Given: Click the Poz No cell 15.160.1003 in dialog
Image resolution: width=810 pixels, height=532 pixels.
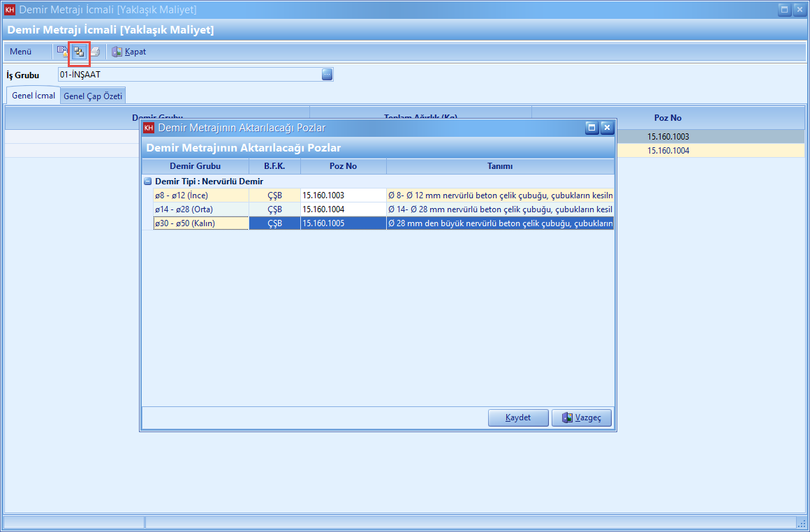Looking at the screenshot, I should pos(343,195).
